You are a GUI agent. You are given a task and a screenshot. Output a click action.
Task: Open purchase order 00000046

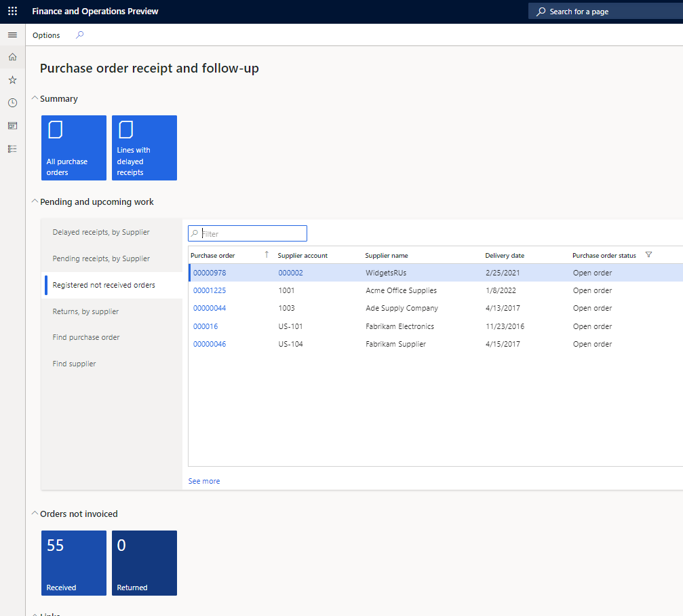pyautogui.click(x=210, y=344)
